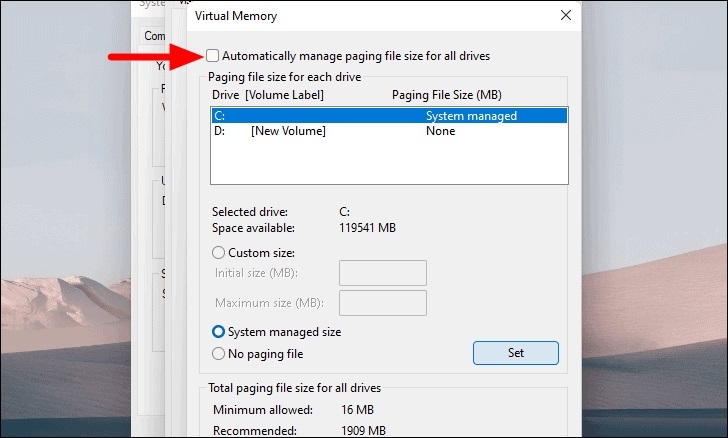Enable automatically manage paging file size checkbox
This screenshot has width=728, height=438.
(212, 56)
